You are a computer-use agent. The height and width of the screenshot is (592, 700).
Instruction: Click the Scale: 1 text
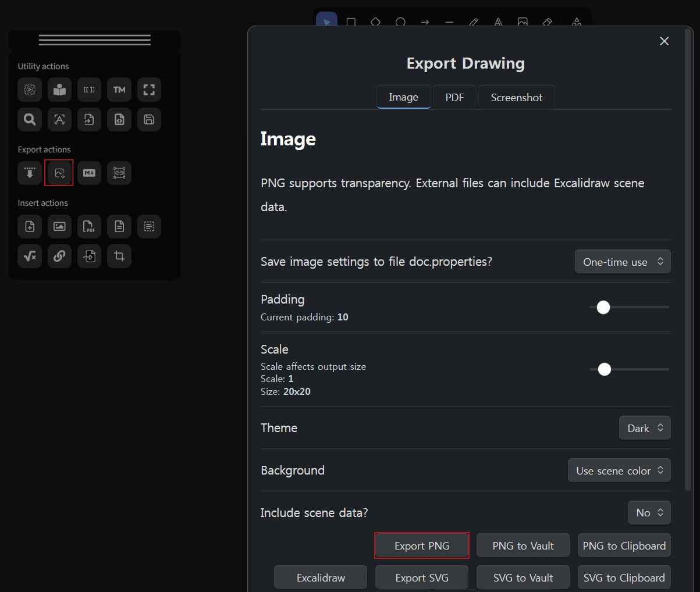point(277,379)
